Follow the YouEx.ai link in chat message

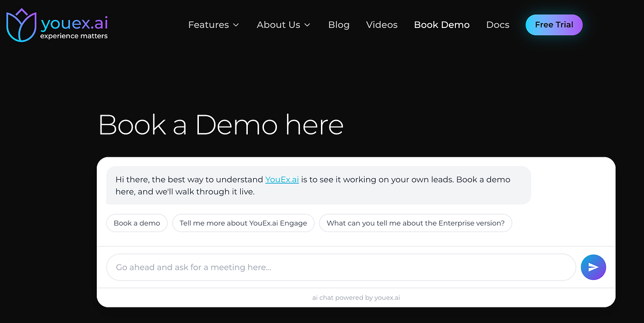(282, 180)
